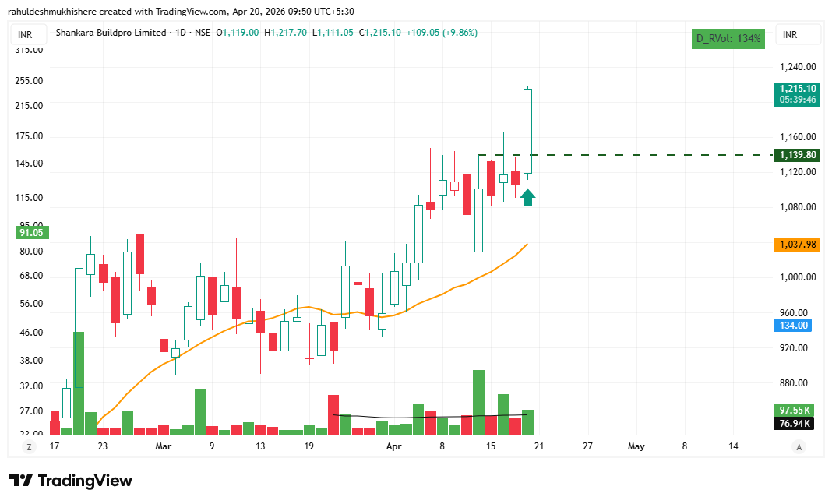Click the 255.00 left axis tick

29,81
